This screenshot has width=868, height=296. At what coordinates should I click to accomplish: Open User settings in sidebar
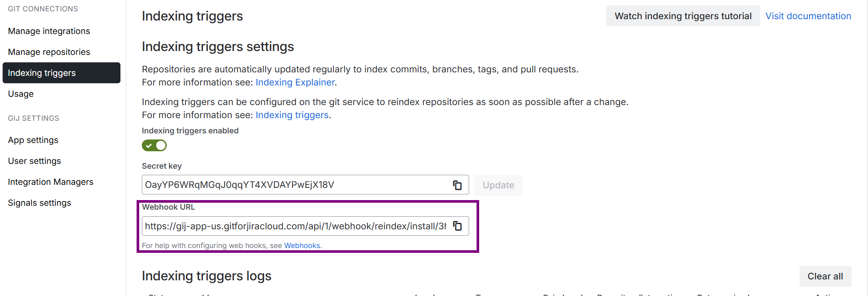click(x=34, y=161)
